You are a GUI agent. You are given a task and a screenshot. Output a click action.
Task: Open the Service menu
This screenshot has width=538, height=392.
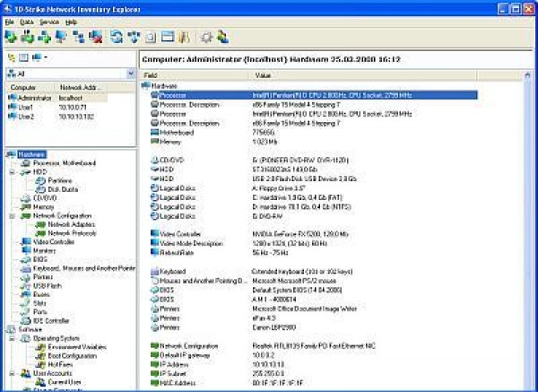(50, 21)
